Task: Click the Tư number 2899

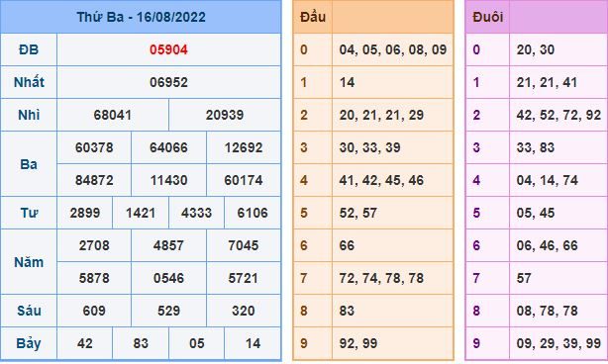Action: (85, 213)
